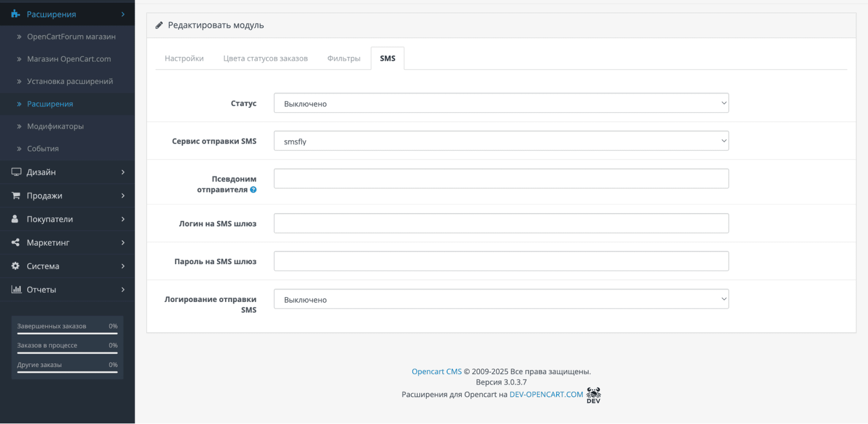This screenshot has width=868, height=424.
Task: Open the Сервис отправки SMS dropdown
Action: click(x=501, y=141)
